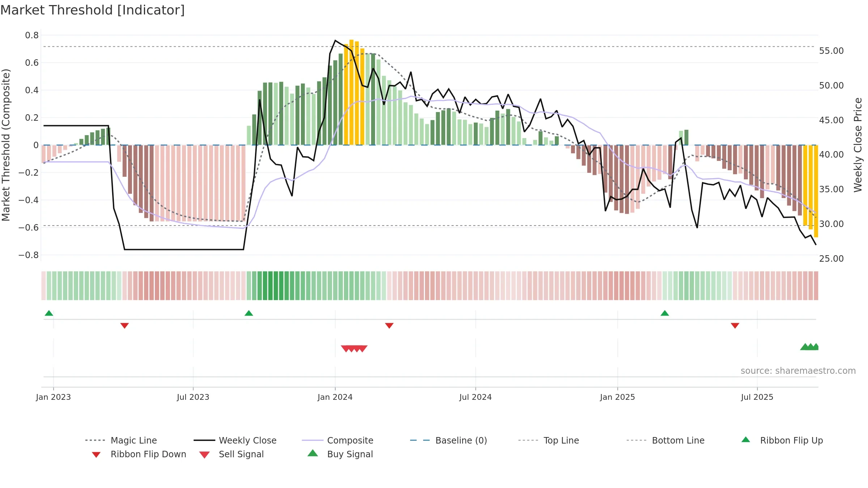Click the Jul 2025 axis label
The image size is (868, 488).
tap(757, 397)
